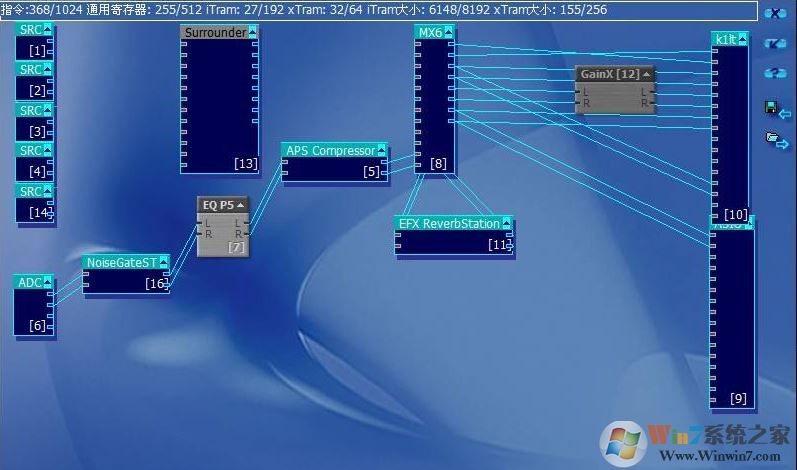Click the minimize arrow icon at right
797x470 pixels.
pyautogui.click(x=774, y=44)
